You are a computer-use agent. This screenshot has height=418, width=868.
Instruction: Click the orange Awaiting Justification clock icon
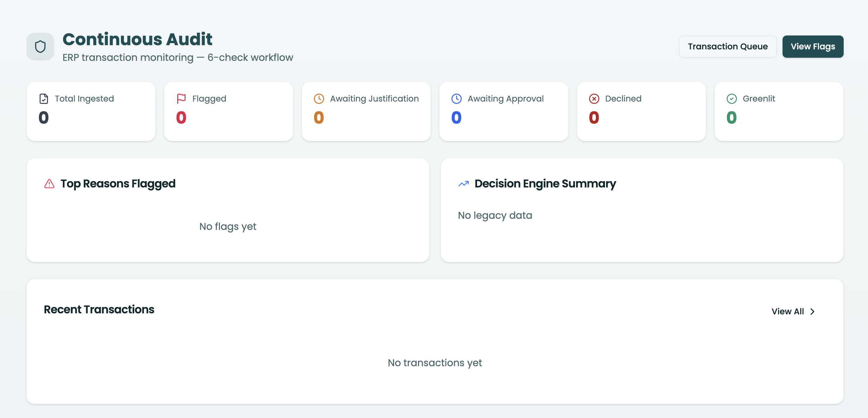(x=319, y=99)
